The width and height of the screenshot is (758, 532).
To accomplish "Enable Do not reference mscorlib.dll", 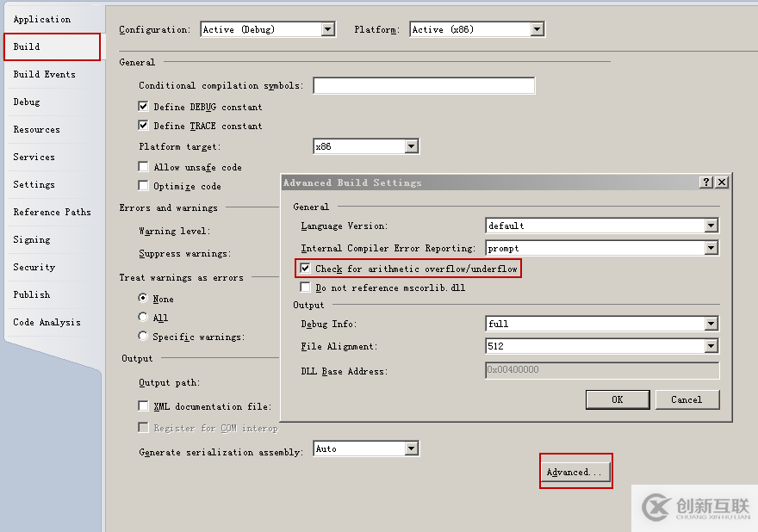I will 305,287.
